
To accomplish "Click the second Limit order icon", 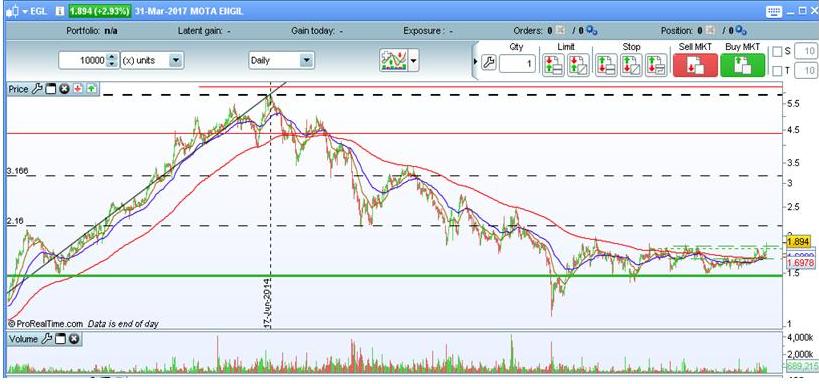I will click(x=578, y=65).
